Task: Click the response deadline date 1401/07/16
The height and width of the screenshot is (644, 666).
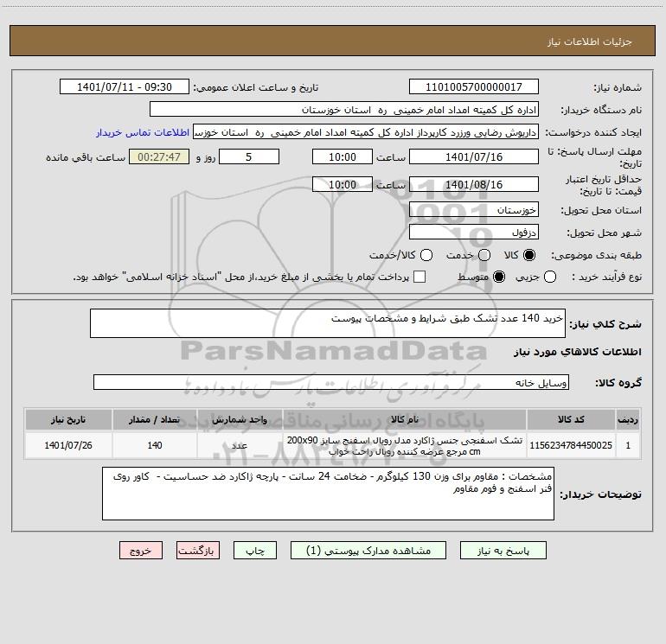Action: [474, 156]
